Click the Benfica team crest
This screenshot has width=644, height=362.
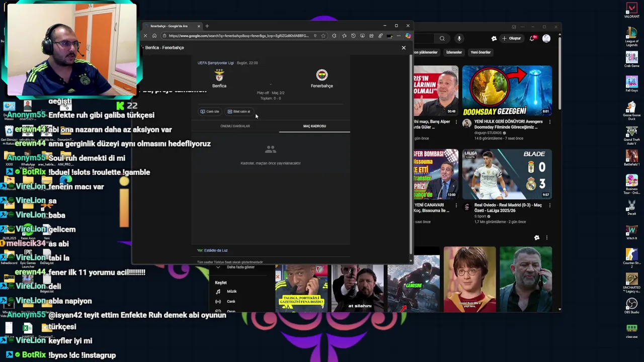[219, 75]
